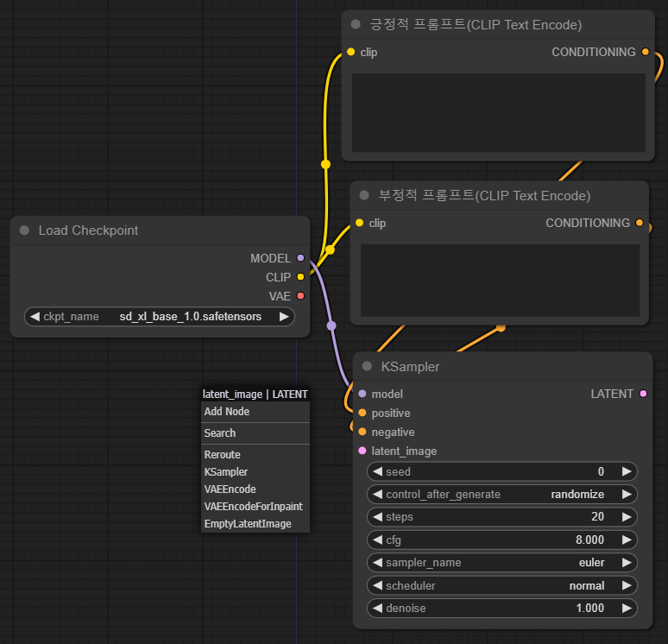Click the cfg value field showing 8.000
This screenshot has width=668, height=644.
[x=501, y=540]
